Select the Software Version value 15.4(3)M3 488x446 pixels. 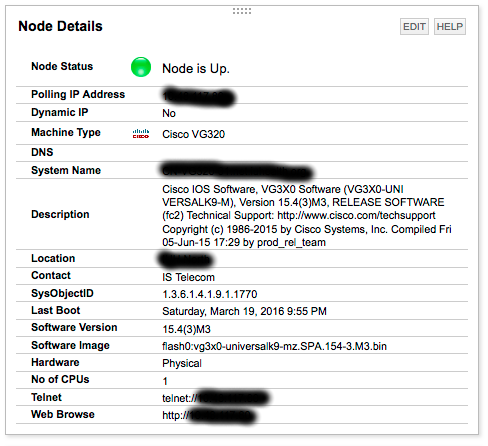coord(186,329)
